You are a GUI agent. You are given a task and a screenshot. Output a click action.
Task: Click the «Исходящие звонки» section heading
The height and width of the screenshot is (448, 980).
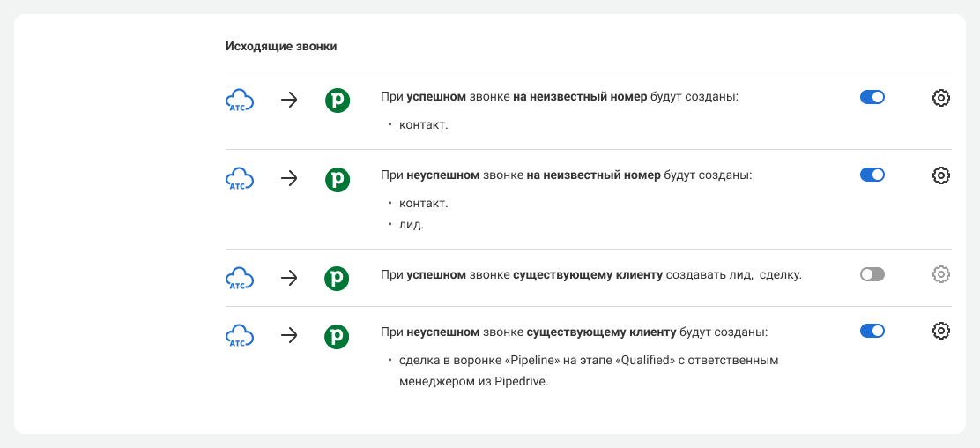(x=281, y=46)
